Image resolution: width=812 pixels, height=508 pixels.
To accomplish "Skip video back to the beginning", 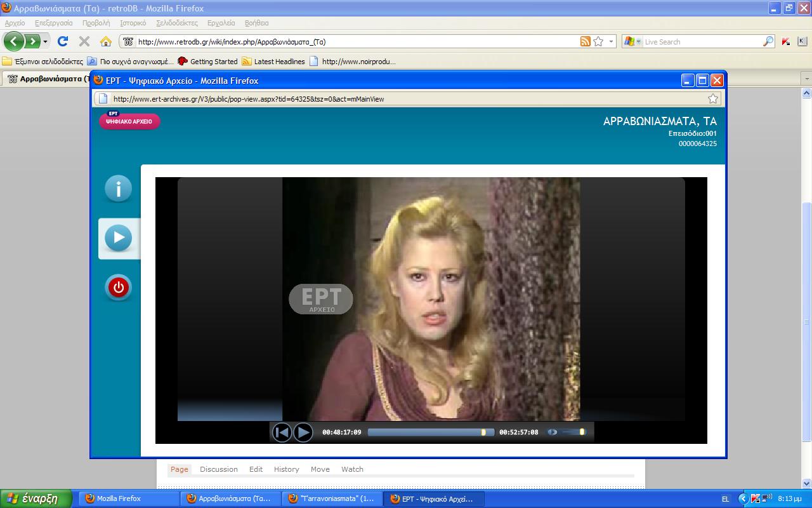I will (282, 432).
